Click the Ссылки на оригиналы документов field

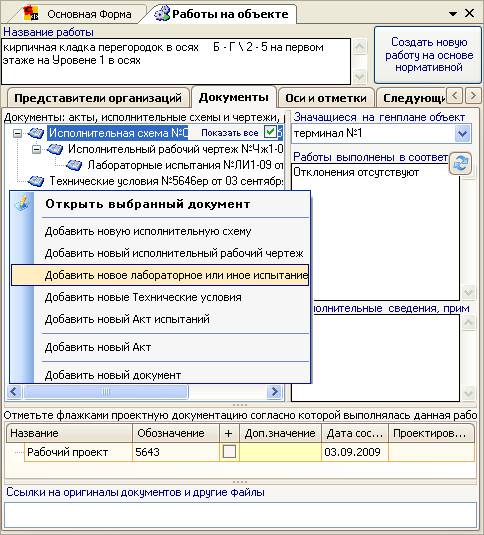[240, 515]
